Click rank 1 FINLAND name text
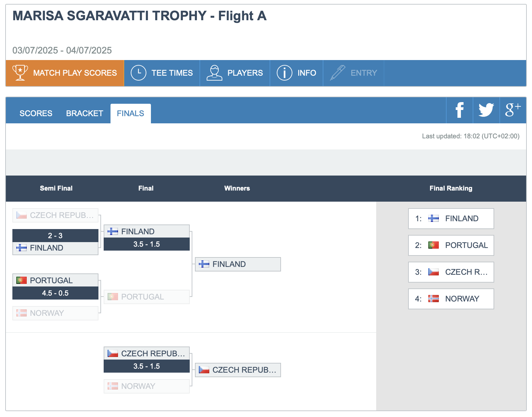The image size is (532, 417). pos(462,219)
